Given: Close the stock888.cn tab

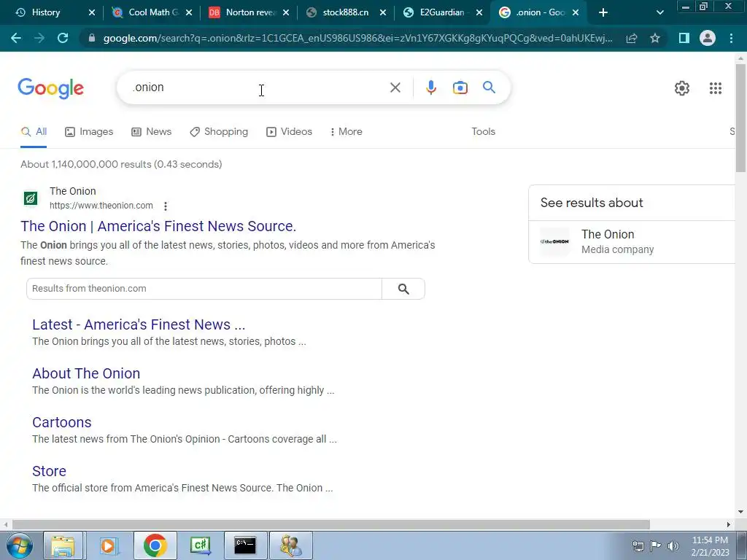Looking at the screenshot, I should pyautogui.click(x=383, y=12).
